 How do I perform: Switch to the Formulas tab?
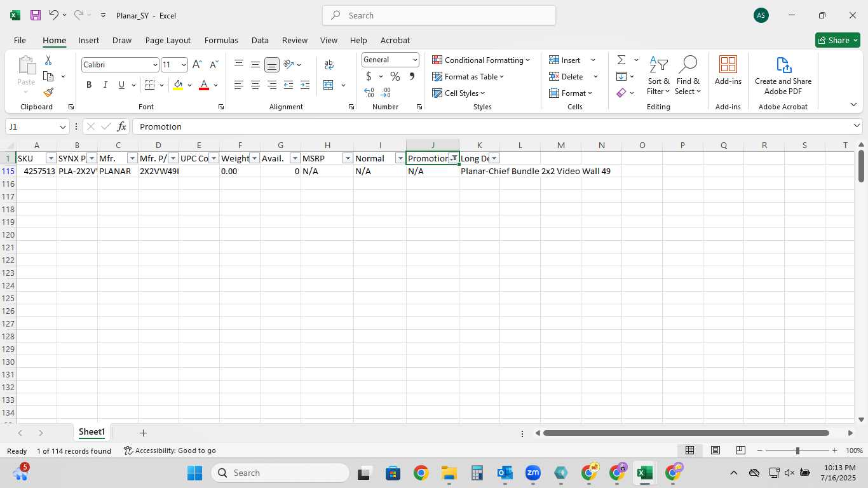coord(221,40)
